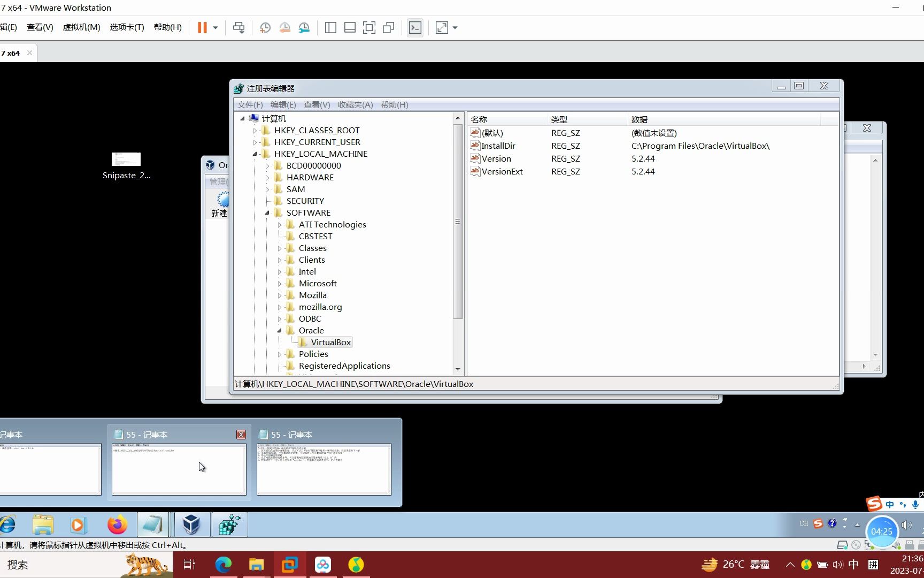Select the (默认) registry value
Viewport: 924px width, 578px height.
(x=492, y=133)
